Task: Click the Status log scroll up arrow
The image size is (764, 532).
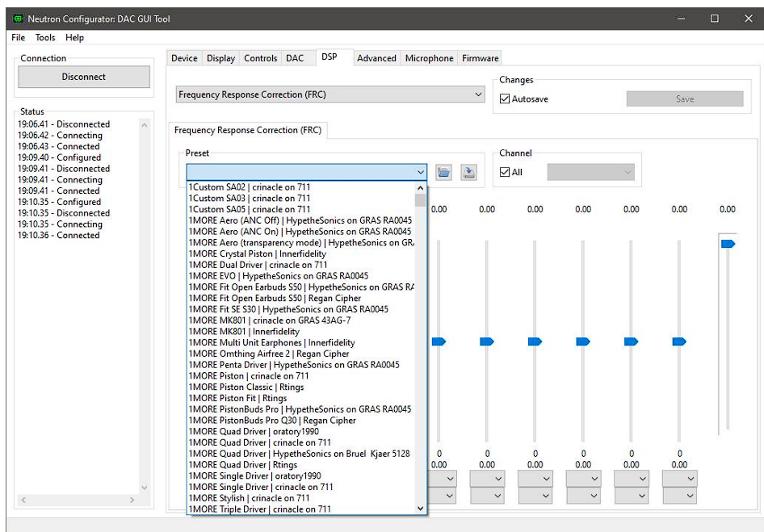Action: 145,124
